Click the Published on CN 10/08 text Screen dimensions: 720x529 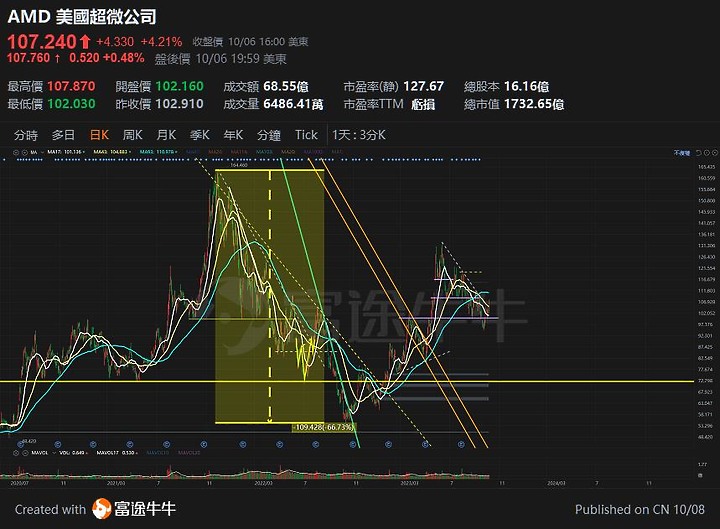click(640, 509)
